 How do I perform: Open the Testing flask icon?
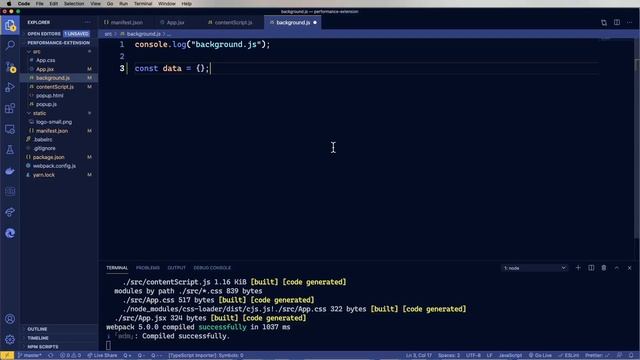click(10, 150)
